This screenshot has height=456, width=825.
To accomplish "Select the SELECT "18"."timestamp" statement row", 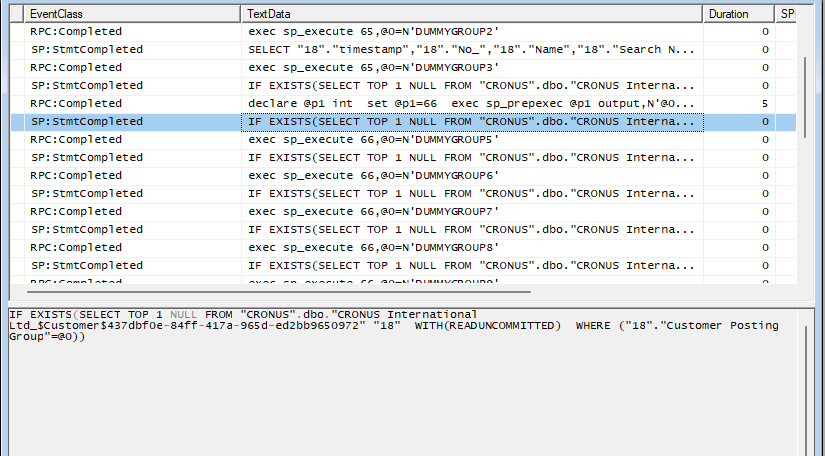I will [403, 49].
